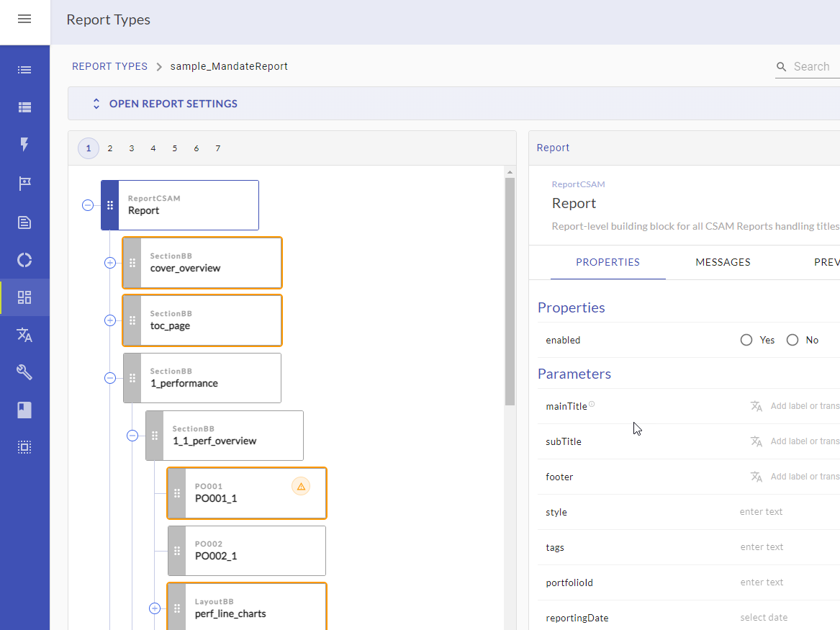This screenshot has height=630, width=840.
Task: Expand the cover_overview section node
Action: [110, 263]
